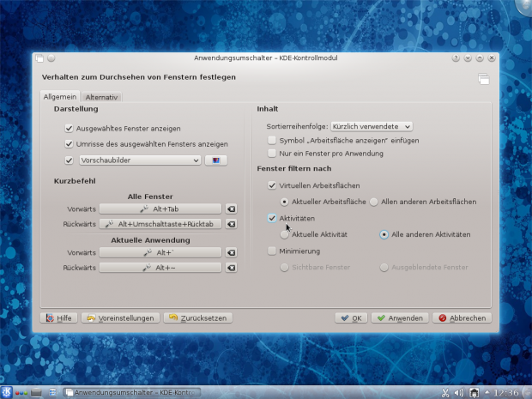532x399 pixels.
Task: Open the KDE application launcher menu
Action: (x=7, y=392)
